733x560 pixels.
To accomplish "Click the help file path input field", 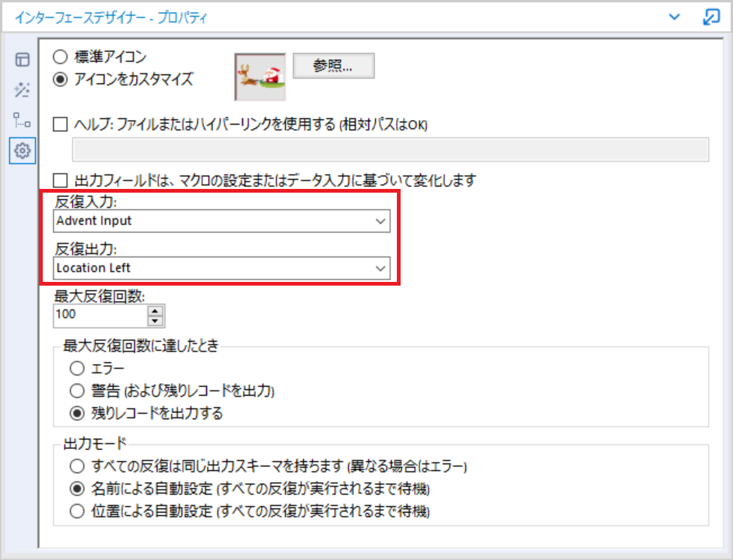I will (390, 149).
